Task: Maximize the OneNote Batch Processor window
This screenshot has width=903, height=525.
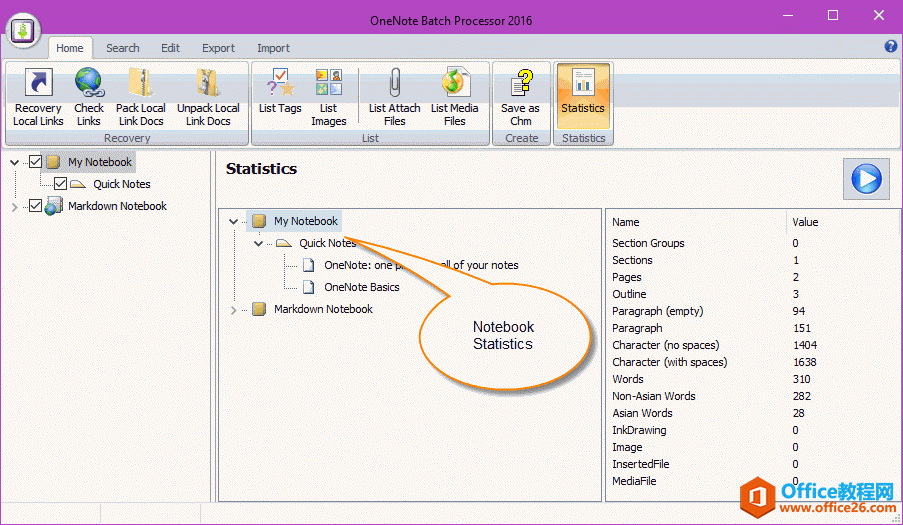Action: click(833, 15)
